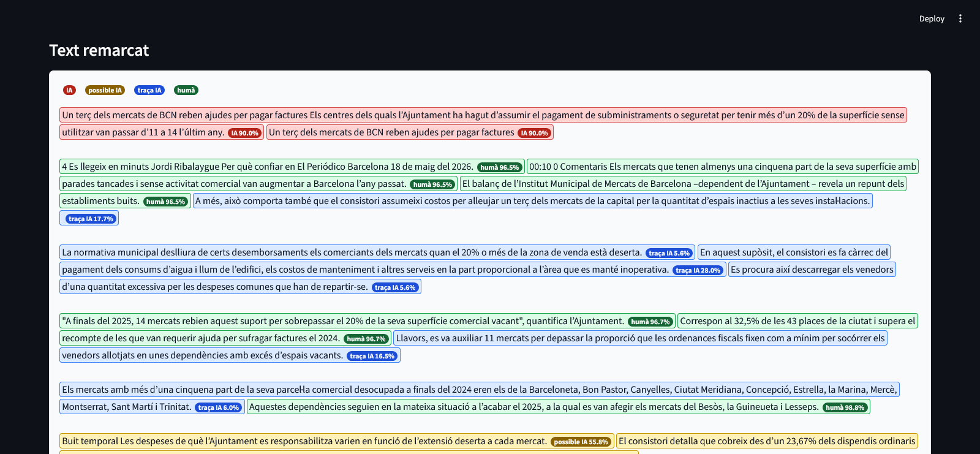Click the traça IA 16.5% badge

click(x=372, y=356)
